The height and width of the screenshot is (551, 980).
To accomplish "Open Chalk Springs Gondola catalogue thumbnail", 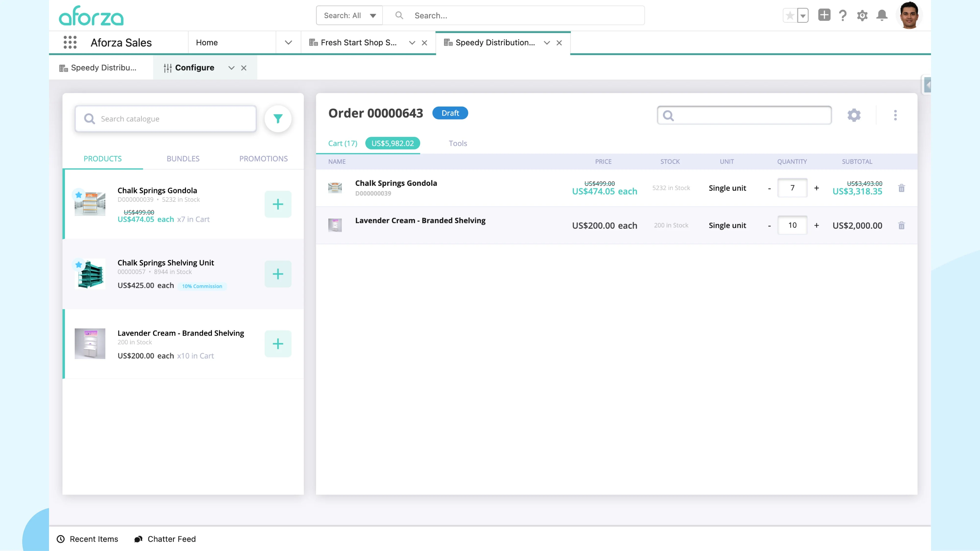I will pyautogui.click(x=90, y=204).
